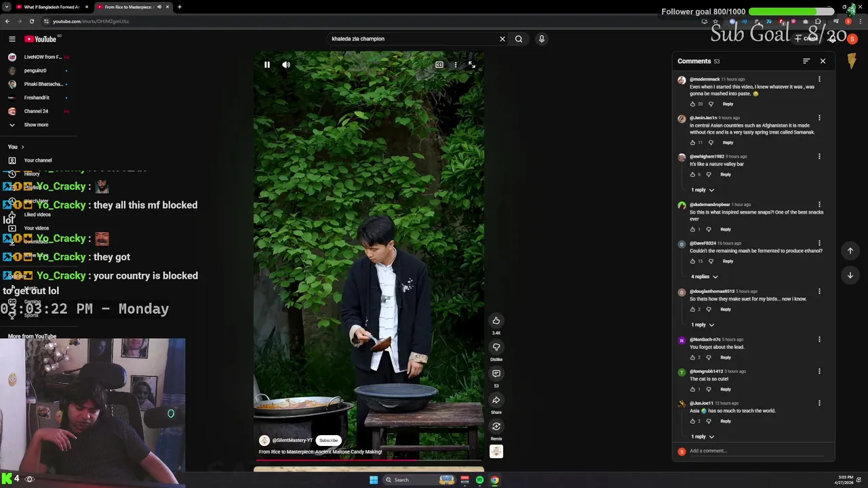Reply to @modernmack's comment
868x488 pixels.
[728, 104]
